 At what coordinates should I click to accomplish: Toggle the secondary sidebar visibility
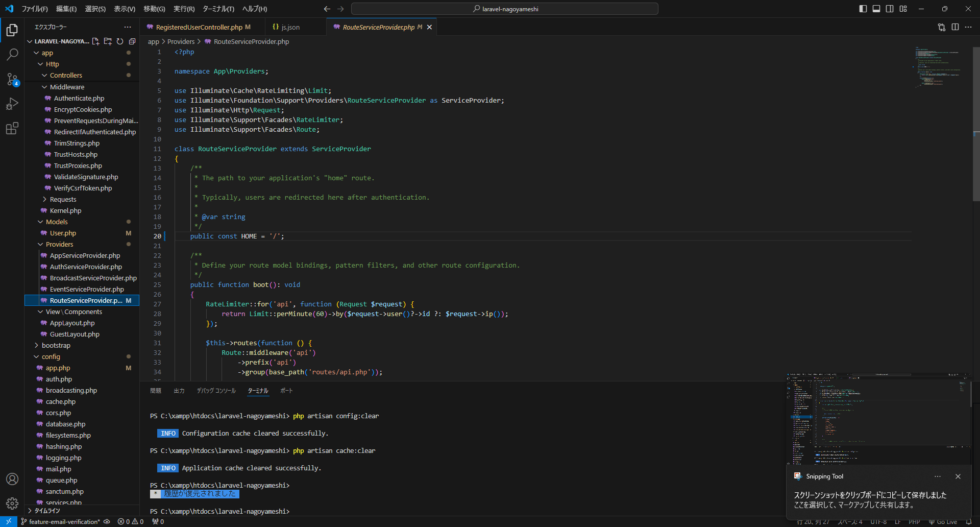pyautogui.click(x=890, y=9)
